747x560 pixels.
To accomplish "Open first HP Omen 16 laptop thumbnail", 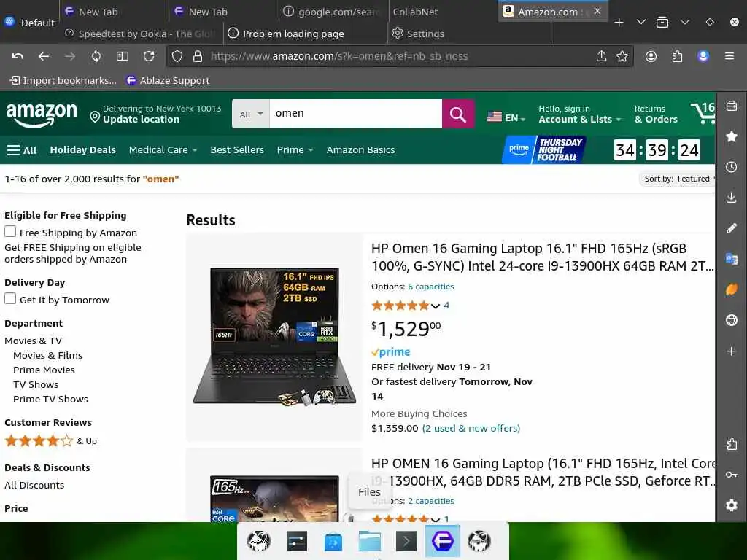I will point(274,337).
